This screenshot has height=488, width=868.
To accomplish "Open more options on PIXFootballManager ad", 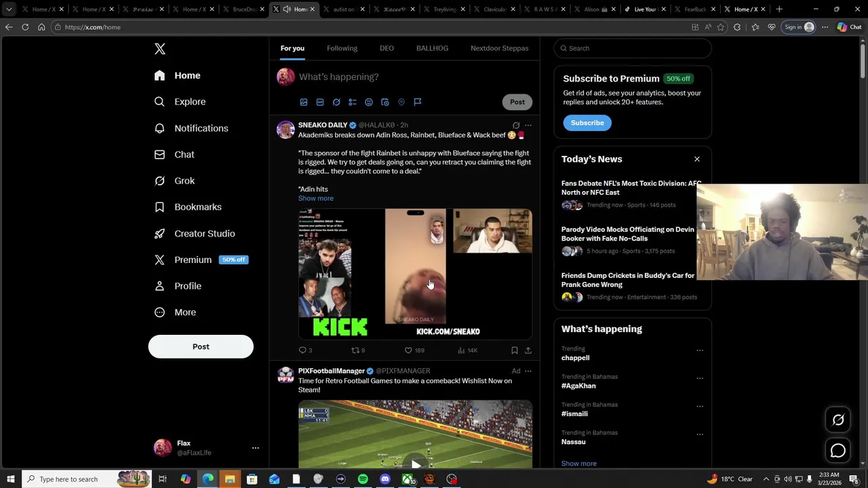I will click(x=528, y=371).
